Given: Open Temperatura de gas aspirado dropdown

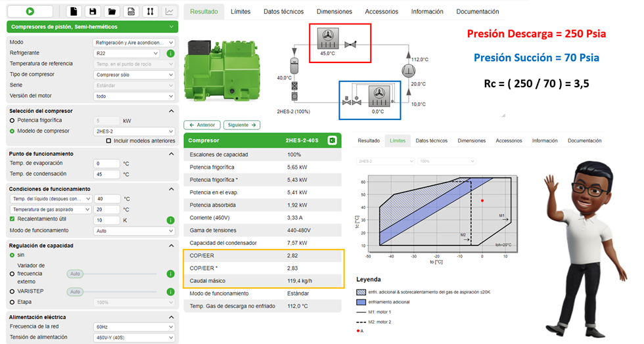Looking at the screenshot, I should [x=50, y=209].
